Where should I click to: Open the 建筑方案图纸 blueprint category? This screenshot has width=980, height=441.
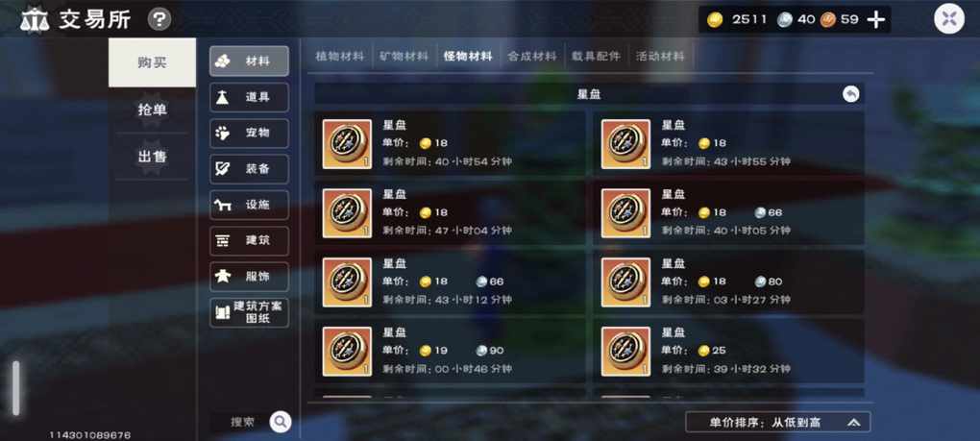(x=250, y=312)
